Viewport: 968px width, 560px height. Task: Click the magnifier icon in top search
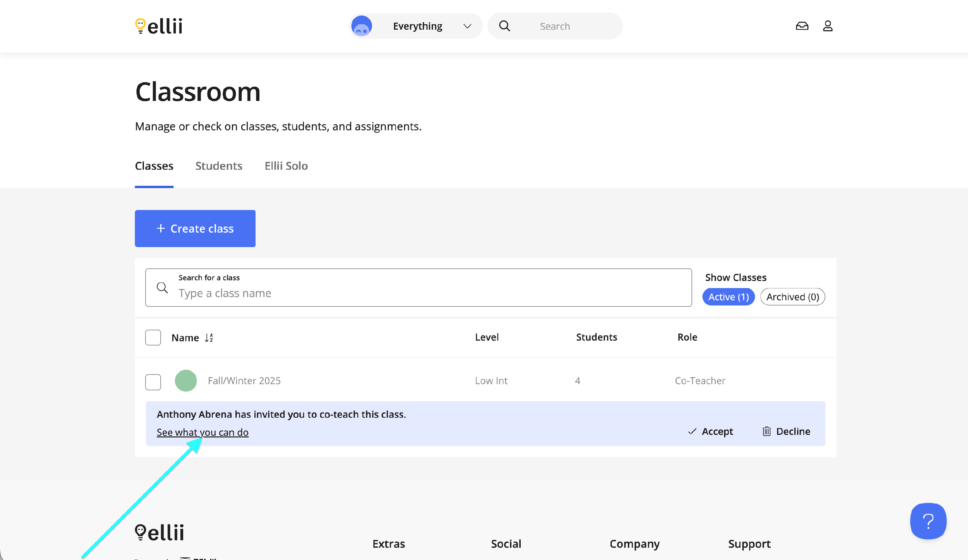[504, 26]
